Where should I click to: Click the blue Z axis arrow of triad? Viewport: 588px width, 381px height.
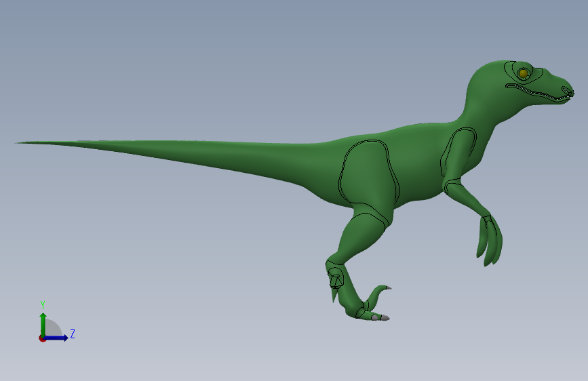click(57, 338)
